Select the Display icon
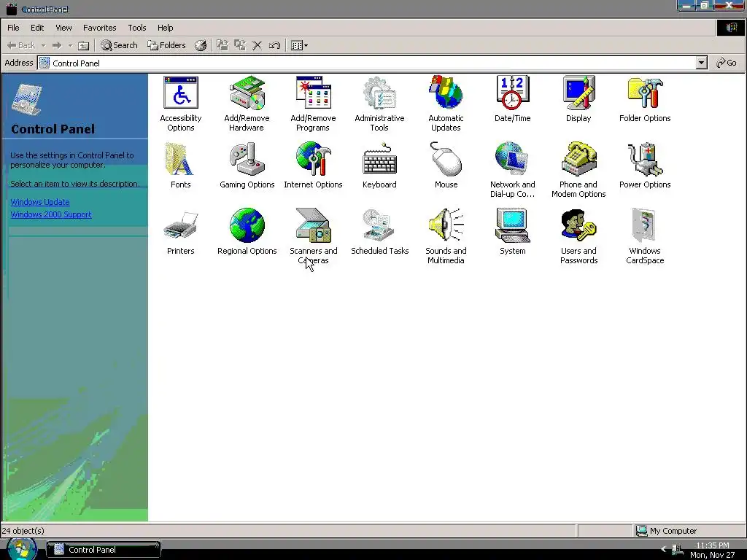747x560 pixels. 578,93
